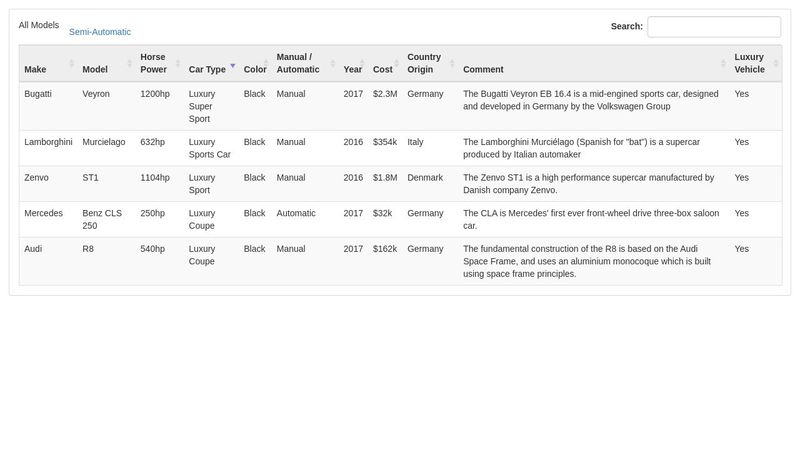
Task: Select the Bugatti Veyron comment text
Action: [x=591, y=100]
